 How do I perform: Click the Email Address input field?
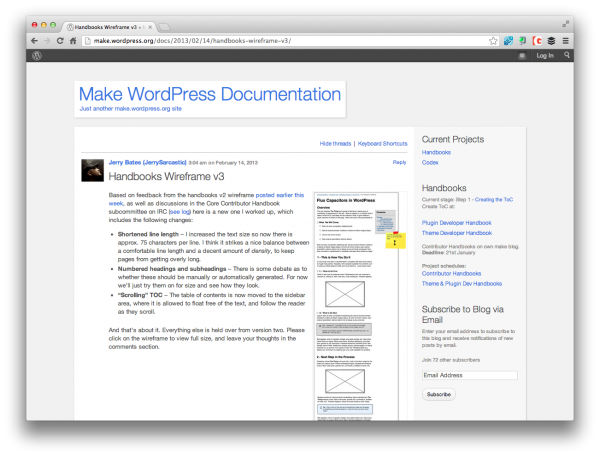(x=469, y=376)
